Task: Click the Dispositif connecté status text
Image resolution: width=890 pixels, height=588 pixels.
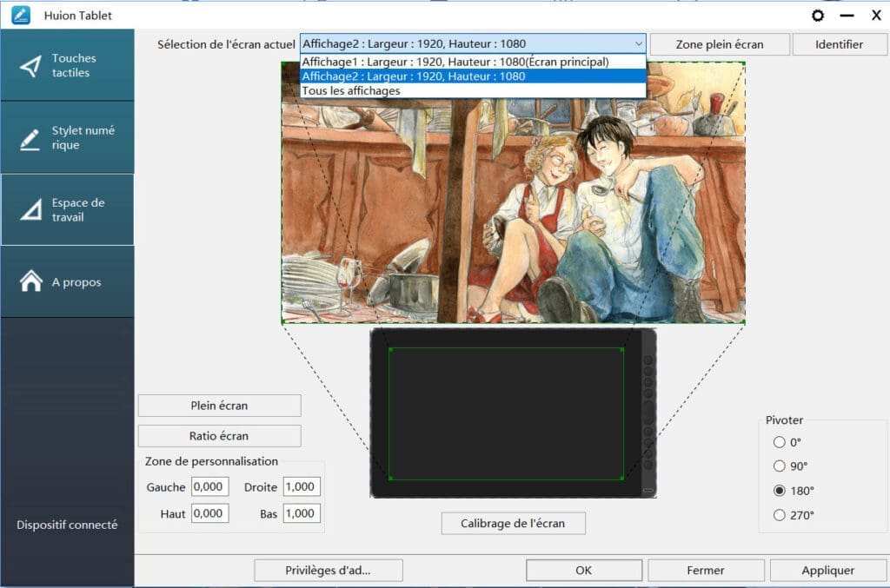Action: pos(67,525)
